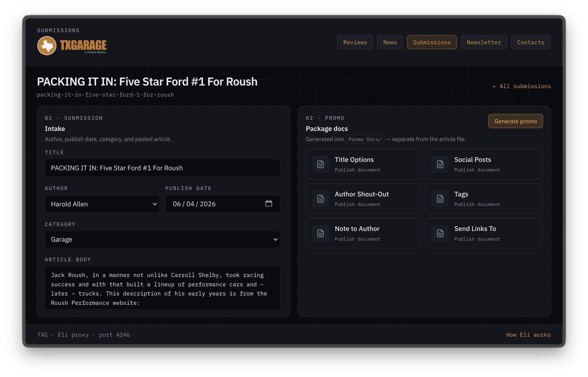Click the Note to Author document icon
This screenshot has width=588, height=377.
click(320, 233)
